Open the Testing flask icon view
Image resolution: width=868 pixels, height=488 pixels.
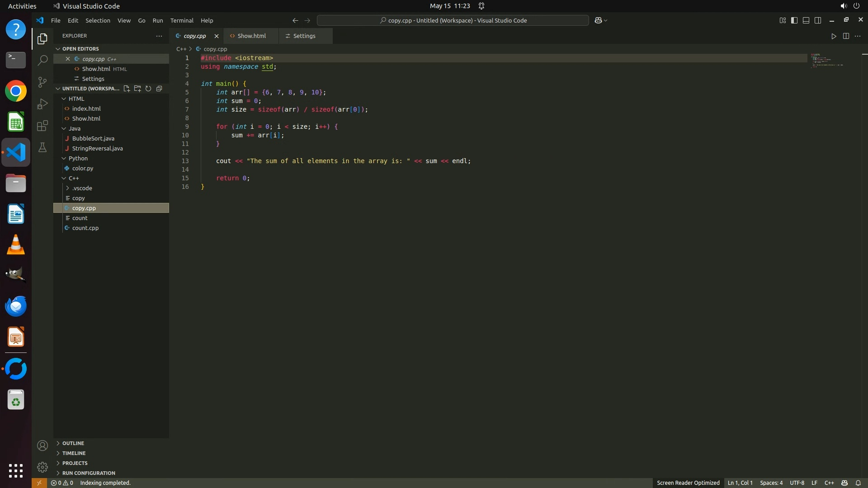coord(42,147)
